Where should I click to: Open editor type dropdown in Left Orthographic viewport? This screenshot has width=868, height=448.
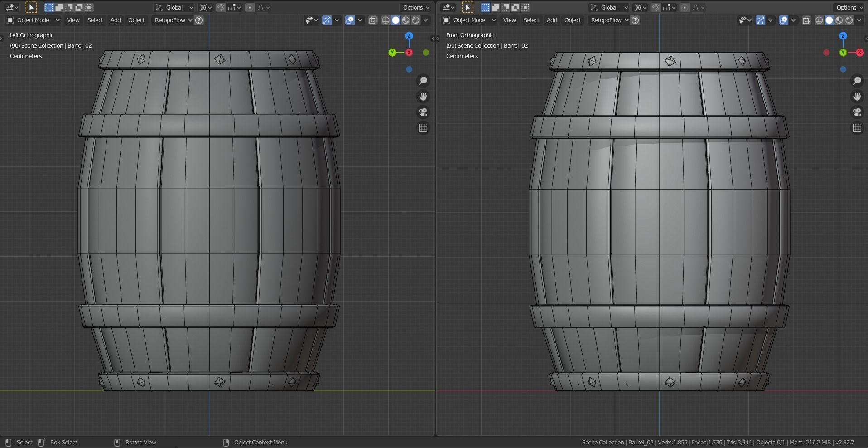tap(12, 7)
